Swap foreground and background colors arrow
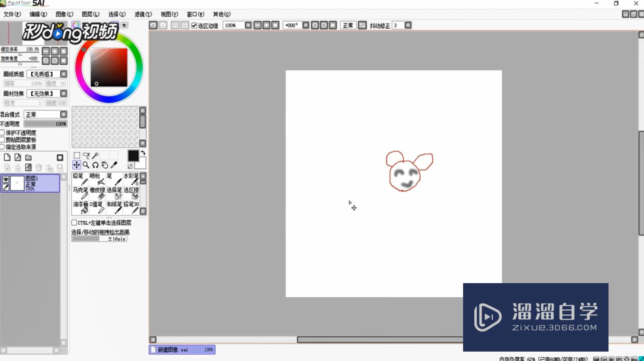The width and height of the screenshot is (644, 361). [143, 153]
